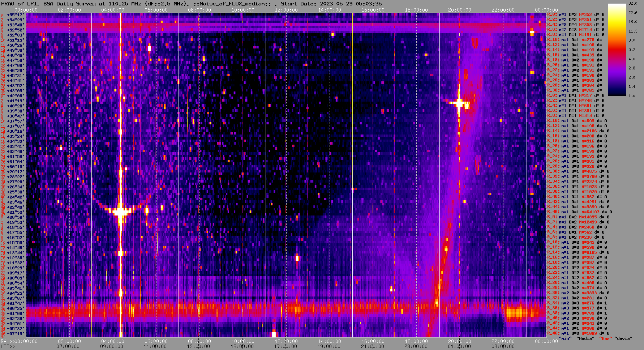Click the UTC time label '23:00:00'

pos(416,346)
